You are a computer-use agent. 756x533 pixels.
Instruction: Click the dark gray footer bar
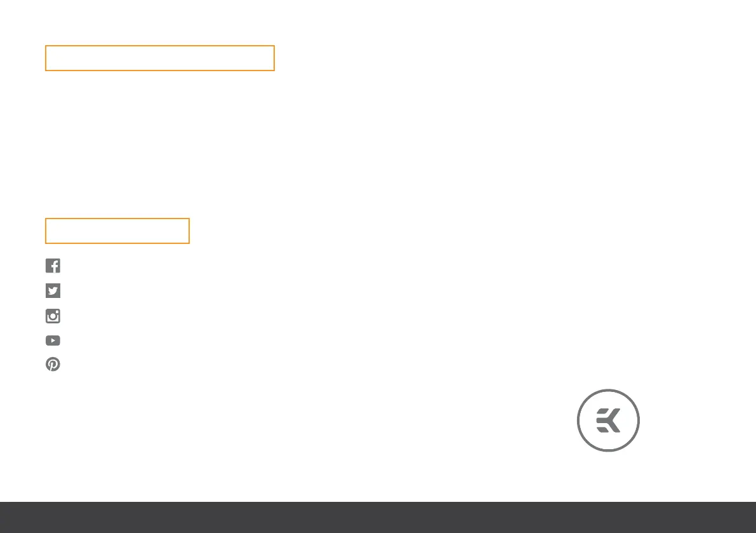tap(378, 517)
